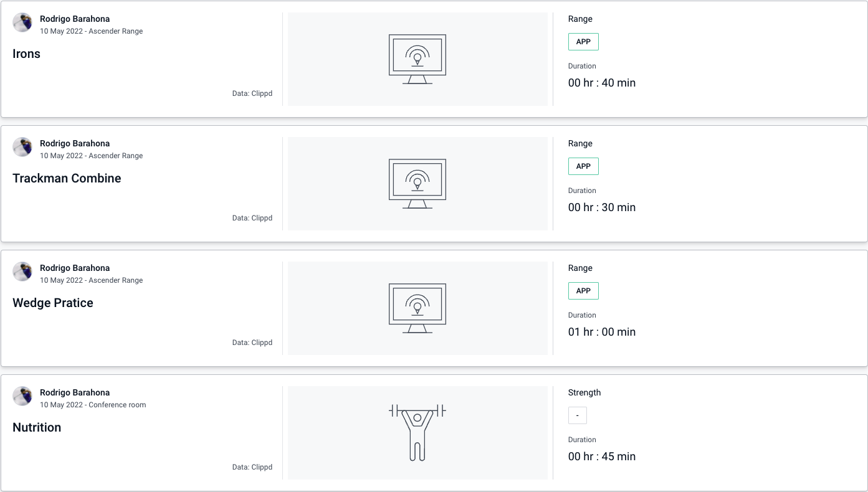Click the profile avatar on Nutrition card
Viewport: 868px width, 492px height.
click(x=22, y=396)
